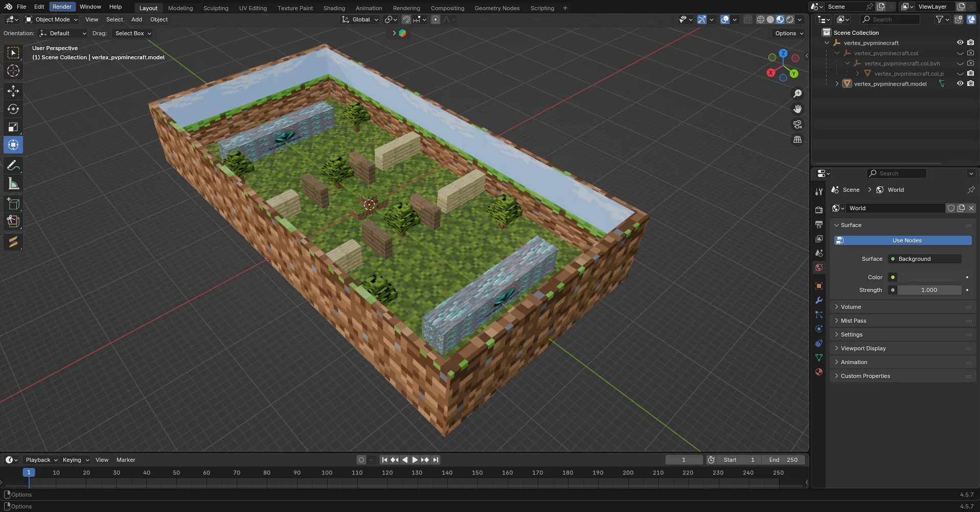This screenshot has height=512, width=980.
Task: Switch to the Sculpting workspace tab
Action: (x=216, y=8)
